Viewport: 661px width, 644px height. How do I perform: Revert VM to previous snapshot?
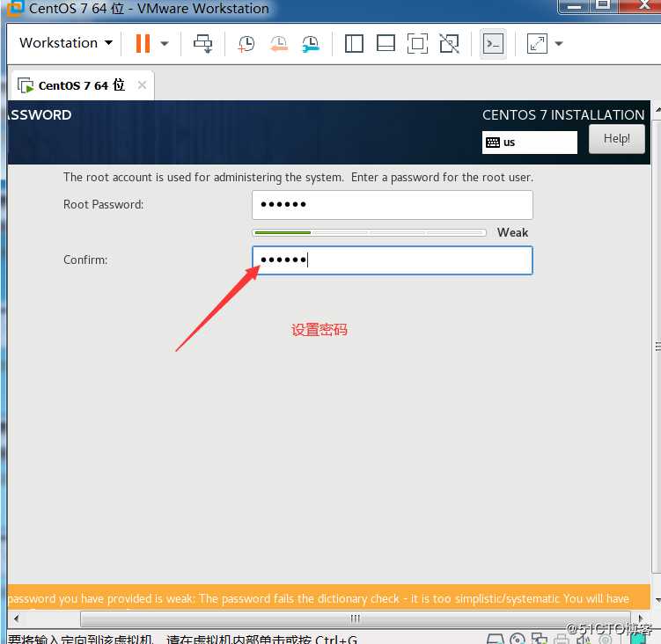click(279, 43)
